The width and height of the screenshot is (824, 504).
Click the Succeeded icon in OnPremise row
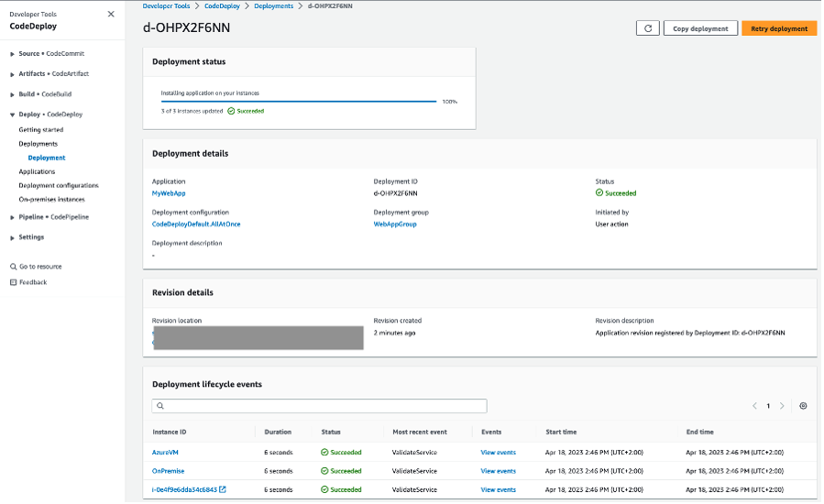[x=325, y=472]
